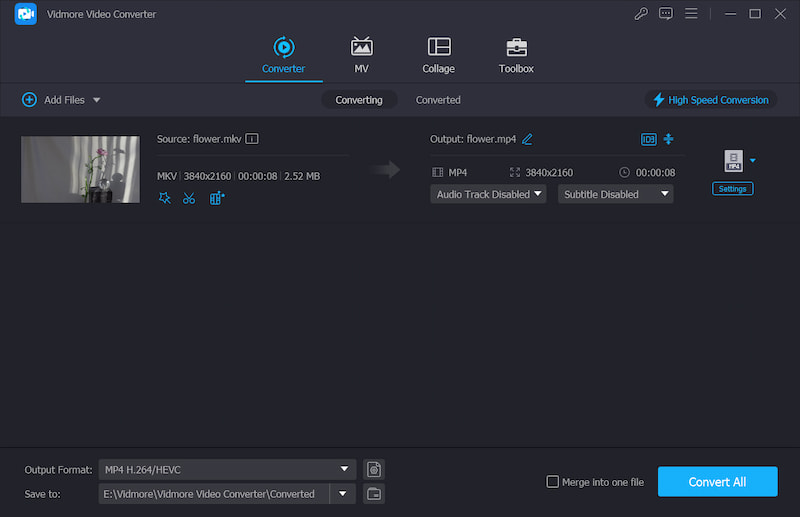Click the scissors cut icon
The height and width of the screenshot is (517, 800).
pyautogui.click(x=189, y=198)
